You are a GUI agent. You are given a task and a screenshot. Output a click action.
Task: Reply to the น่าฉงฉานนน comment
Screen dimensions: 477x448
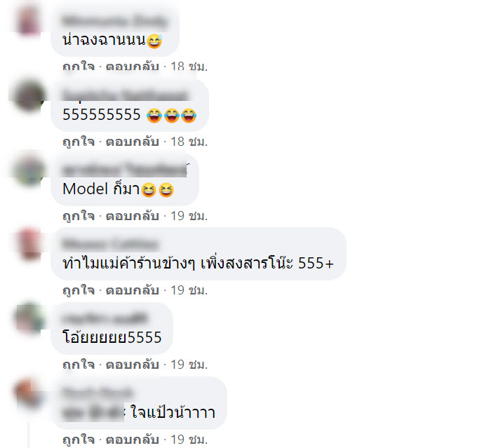(133, 67)
